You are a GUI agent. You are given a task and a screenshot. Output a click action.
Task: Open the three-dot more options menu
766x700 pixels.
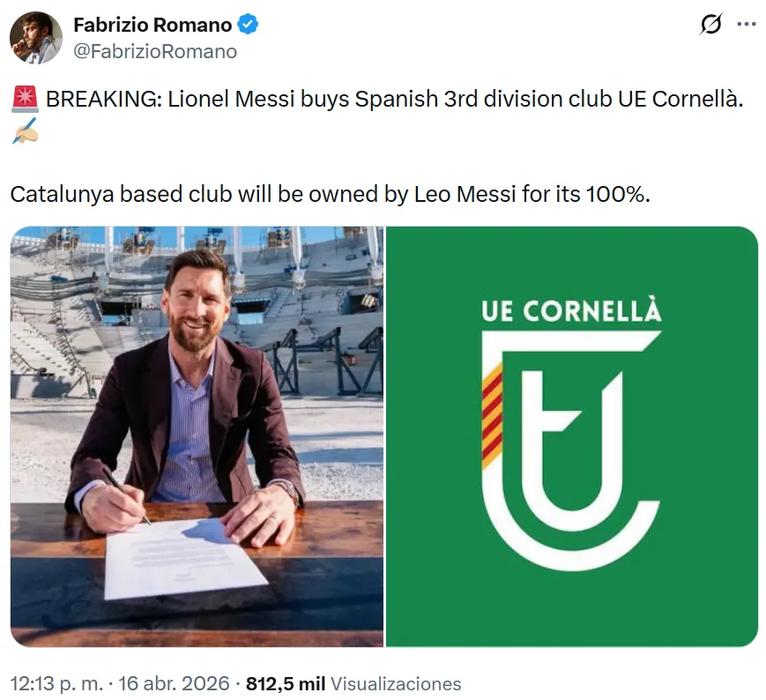coord(746,25)
